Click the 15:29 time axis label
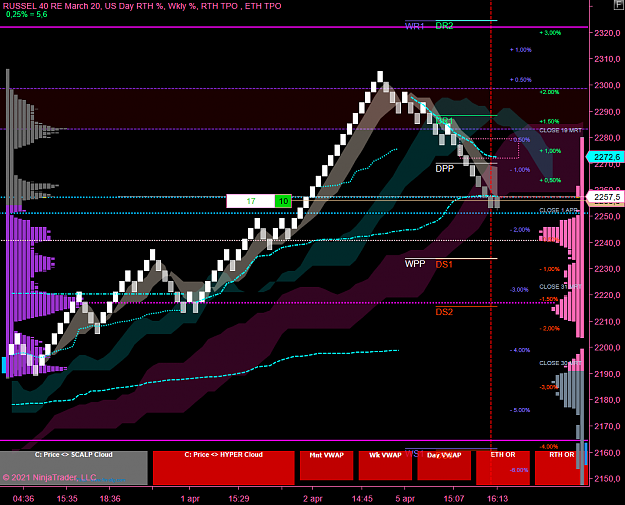The height and width of the screenshot is (505, 625). [239, 499]
